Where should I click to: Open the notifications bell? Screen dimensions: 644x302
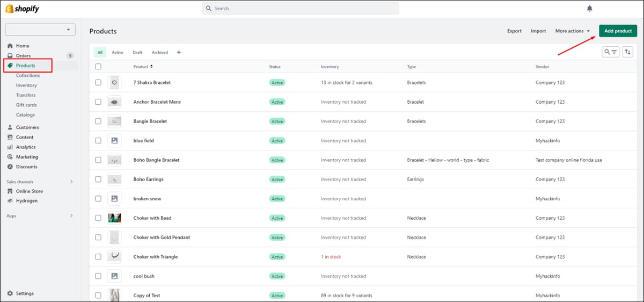pyautogui.click(x=590, y=9)
